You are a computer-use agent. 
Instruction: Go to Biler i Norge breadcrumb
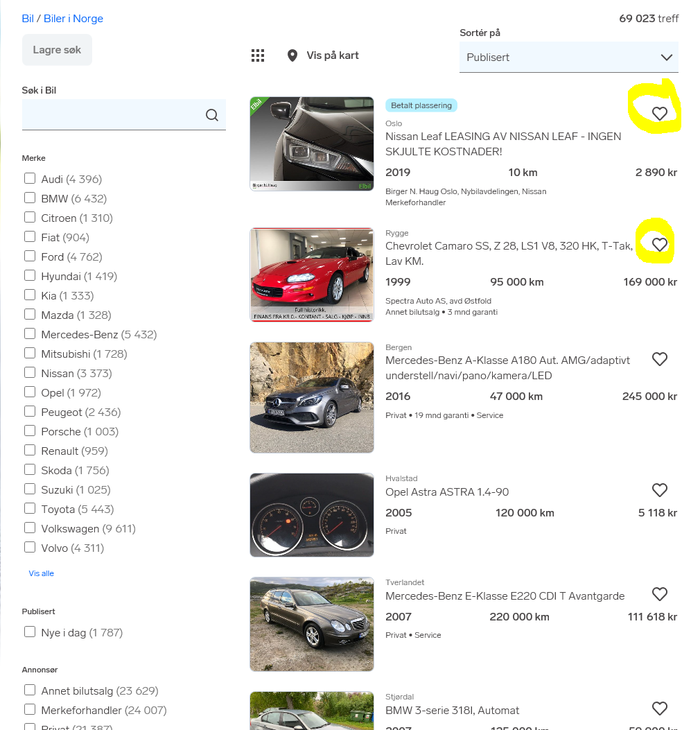(x=73, y=19)
